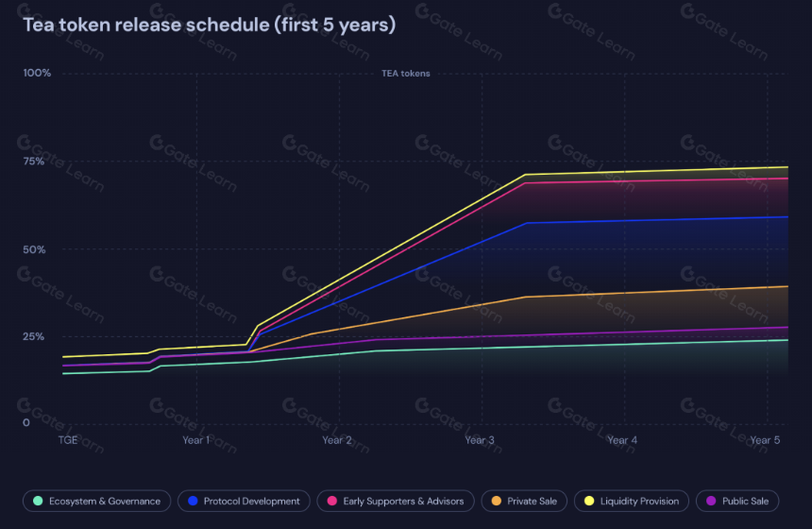The height and width of the screenshot is (529, 812).
Task: Toggle the Public Sale legend pill
Action: (x=737, y=501)
